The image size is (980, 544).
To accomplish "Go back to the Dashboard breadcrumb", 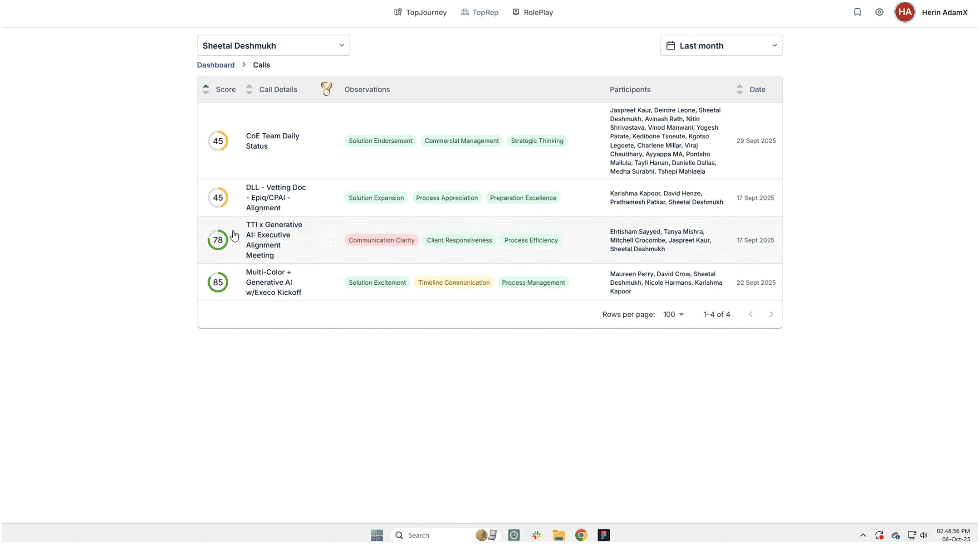I will (216, 65).
